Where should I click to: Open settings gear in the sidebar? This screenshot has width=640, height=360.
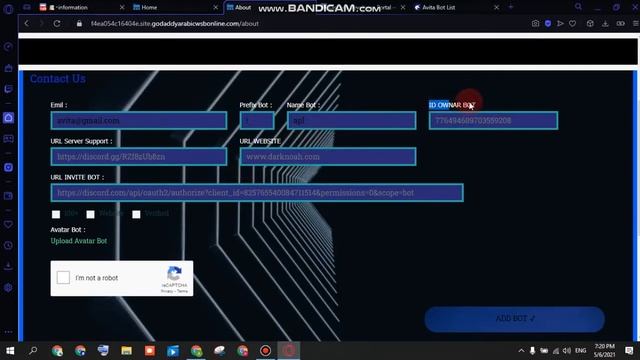click(8, 287)
